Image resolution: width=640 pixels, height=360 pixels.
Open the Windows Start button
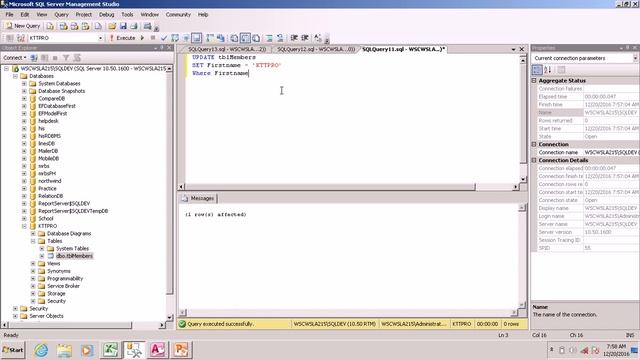coord(13,350)
